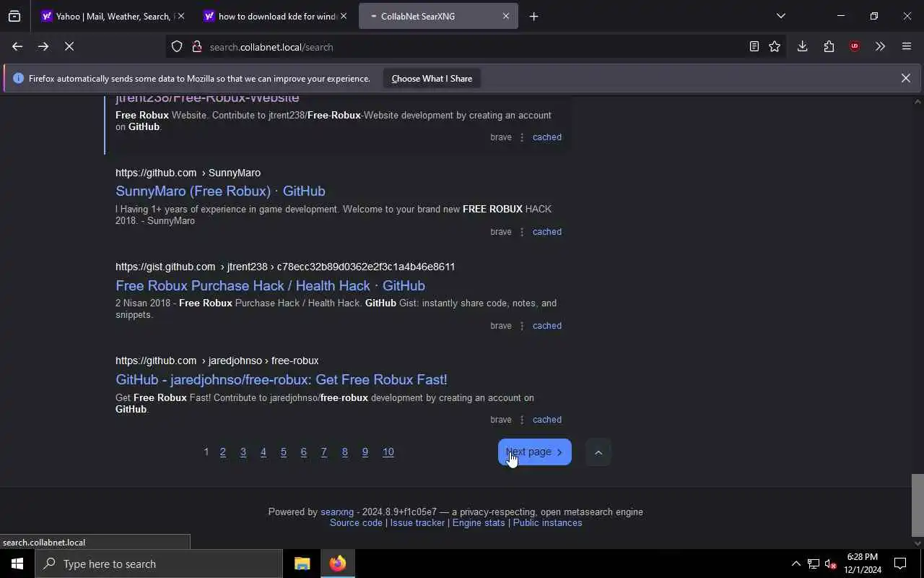
Task: Open cached link for Purchase Hack result
Action: [546, 326]
